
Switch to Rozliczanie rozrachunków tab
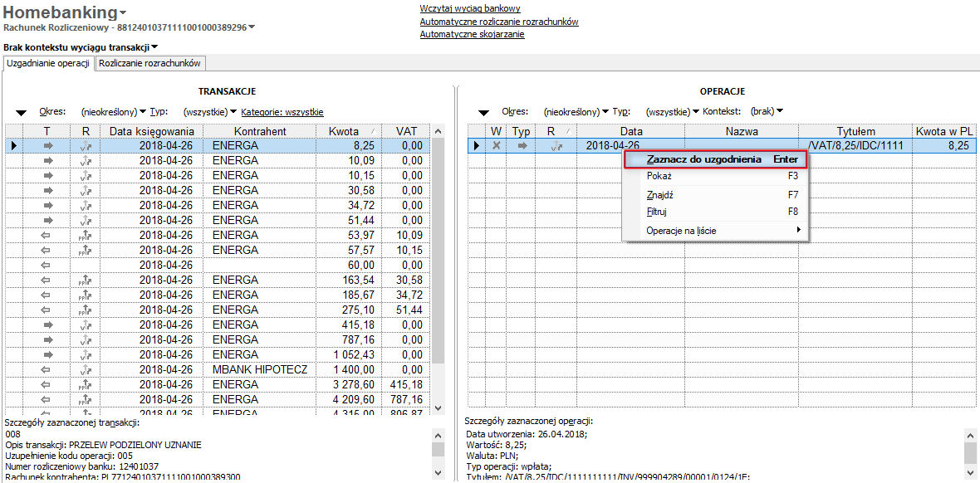149,63
